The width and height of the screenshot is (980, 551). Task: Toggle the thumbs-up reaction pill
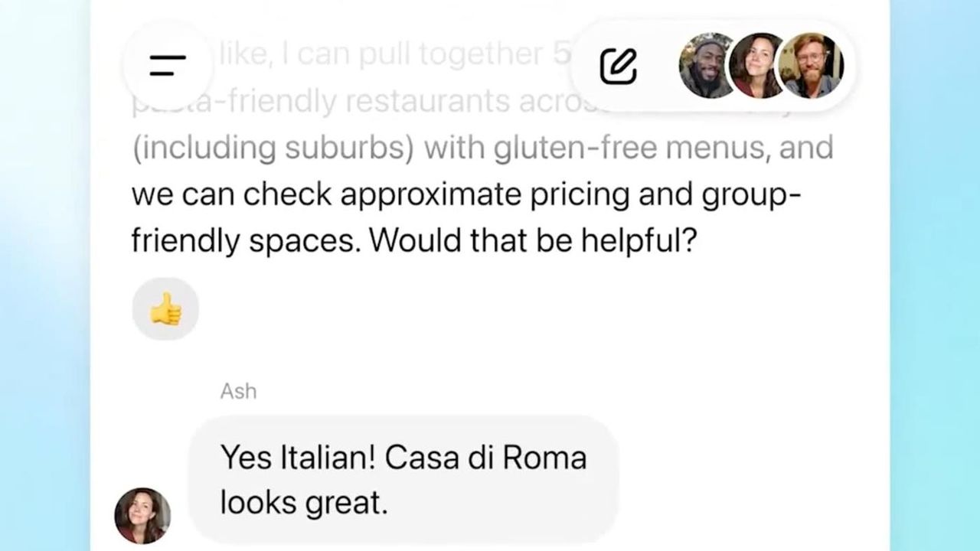pyautogui.click(x=165, y=310)
